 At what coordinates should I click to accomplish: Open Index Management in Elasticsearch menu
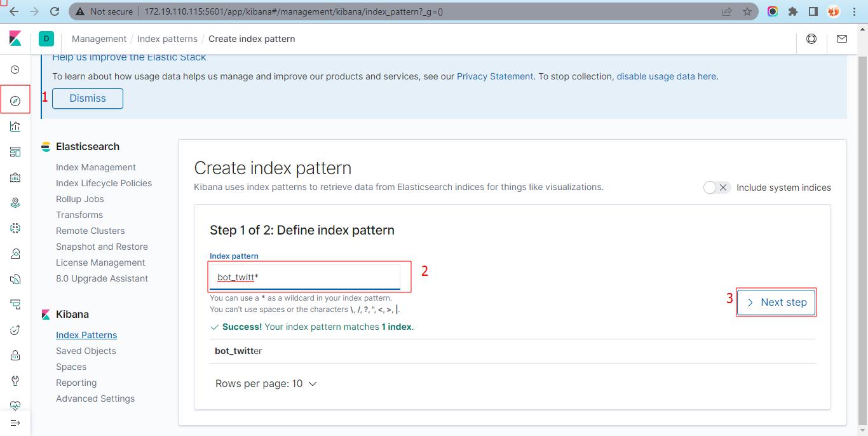95,167
